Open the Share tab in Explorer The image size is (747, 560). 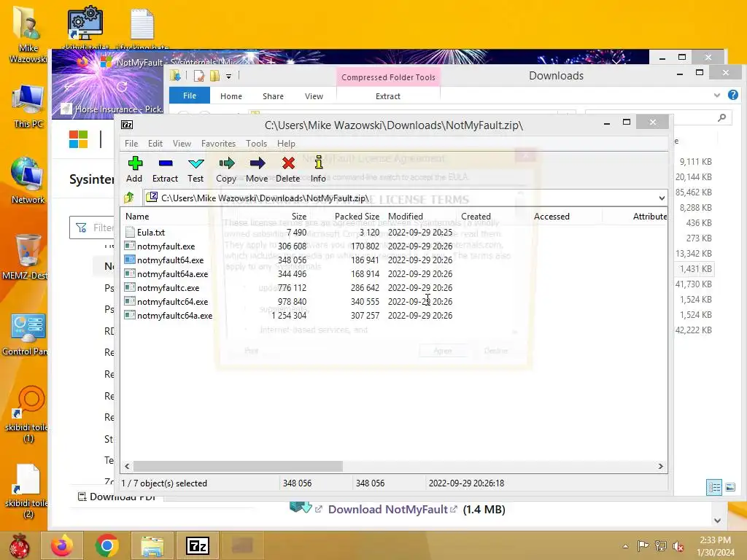273,96
